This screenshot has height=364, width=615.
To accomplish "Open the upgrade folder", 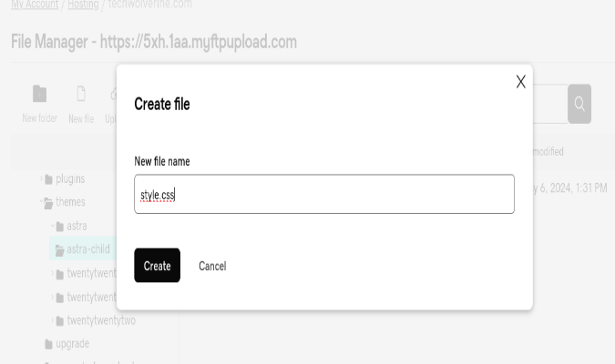I will (x=72, y=344).
